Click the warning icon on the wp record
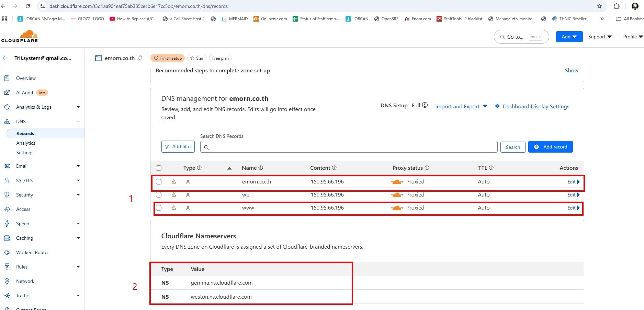 [x=174, y=194]
